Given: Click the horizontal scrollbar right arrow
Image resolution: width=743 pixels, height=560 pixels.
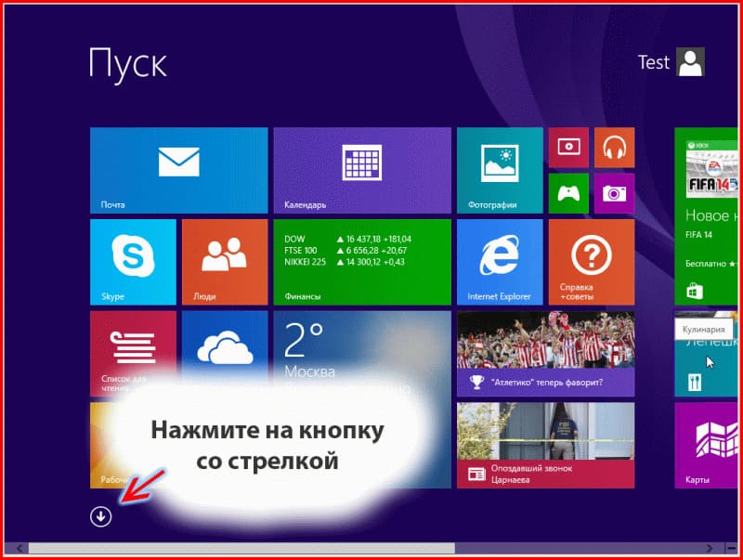Looking at the screenshot, I should coord(710,548).
